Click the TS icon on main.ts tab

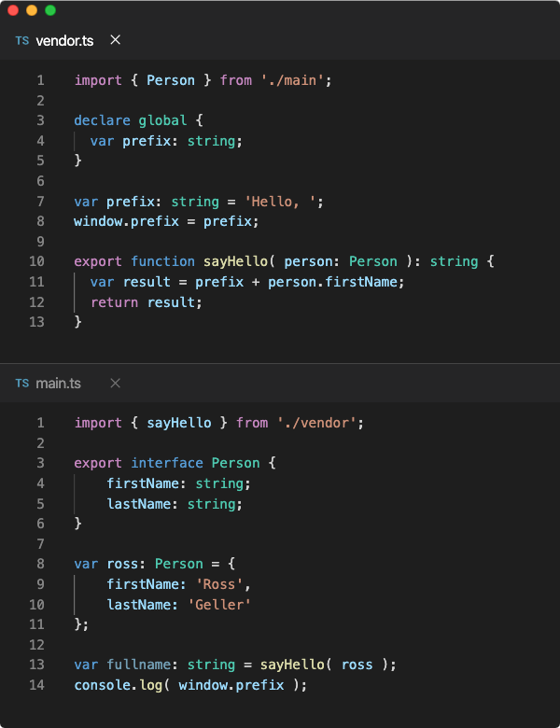[22, 384]
